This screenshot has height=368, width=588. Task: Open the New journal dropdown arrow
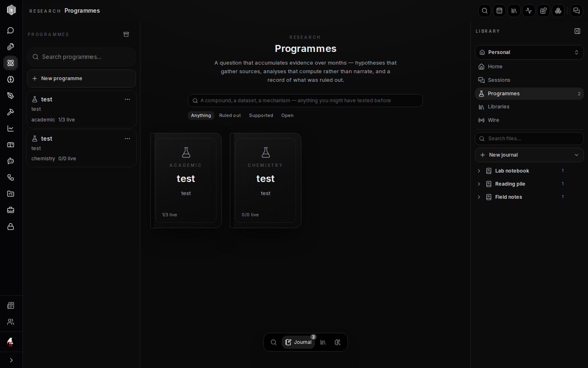tap(577, 155)
